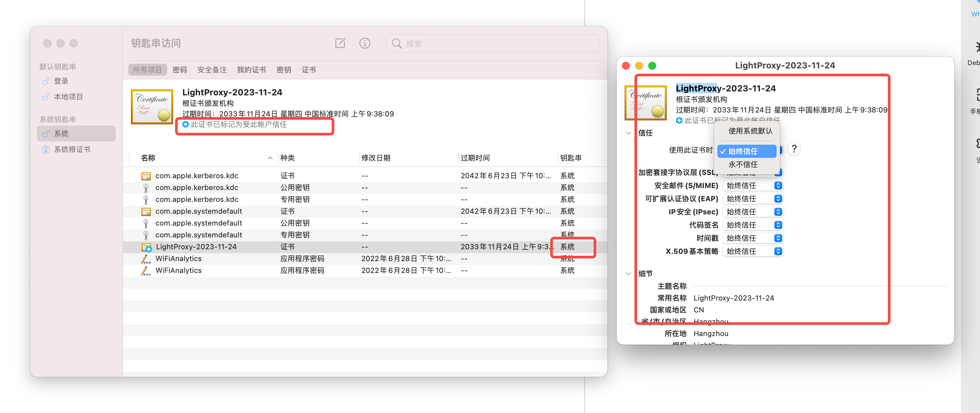Switch to the 我的证书 tab

click(251, 70)
